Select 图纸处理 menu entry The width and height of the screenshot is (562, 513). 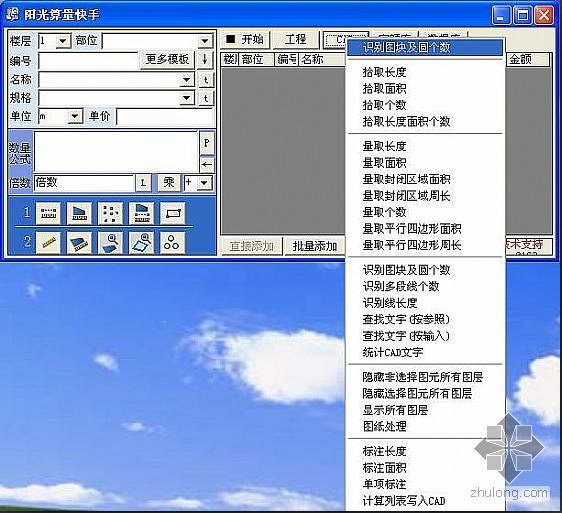coord(425,427)
